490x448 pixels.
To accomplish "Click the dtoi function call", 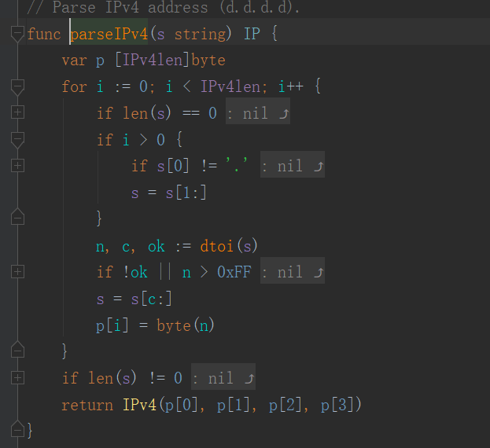I will pos(216,246).
